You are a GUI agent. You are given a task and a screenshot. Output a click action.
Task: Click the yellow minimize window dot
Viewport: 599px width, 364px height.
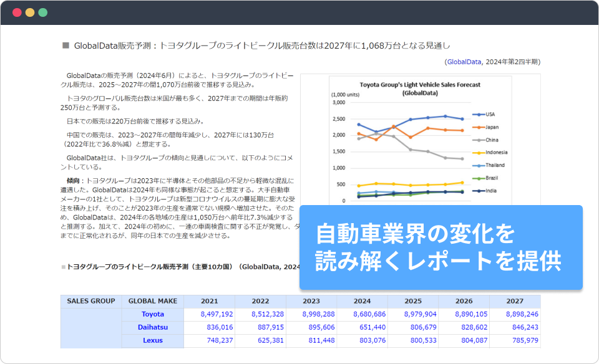(30, 12)
